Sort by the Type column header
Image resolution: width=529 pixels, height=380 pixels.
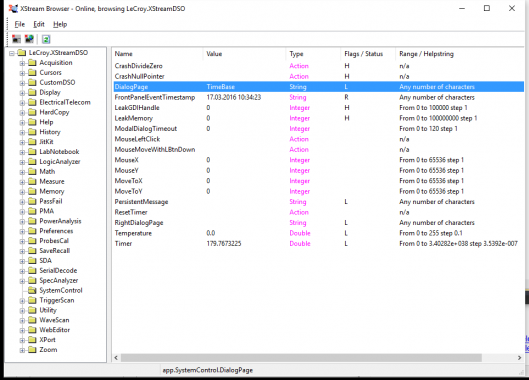tap(314, 54)
